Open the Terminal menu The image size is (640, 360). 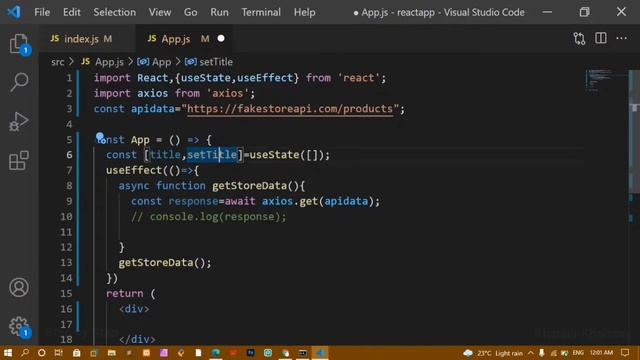point(261,12)
